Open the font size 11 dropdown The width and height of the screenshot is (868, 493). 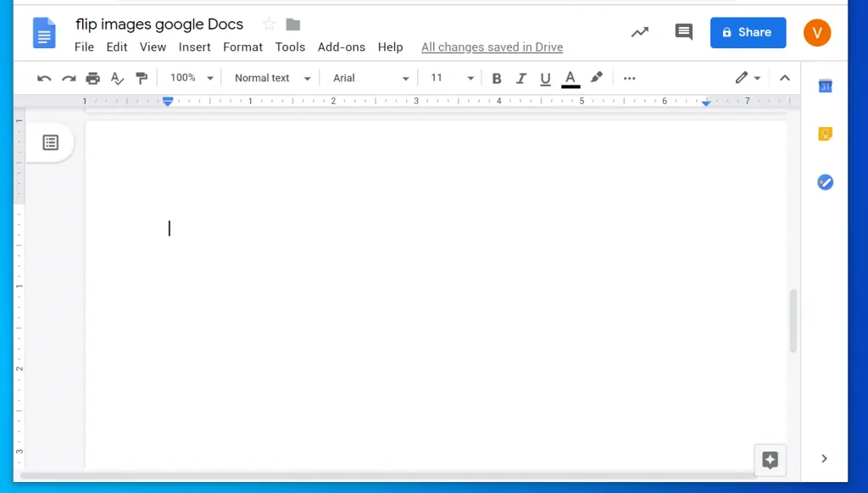pyautogui.click(x=453, y=78)
